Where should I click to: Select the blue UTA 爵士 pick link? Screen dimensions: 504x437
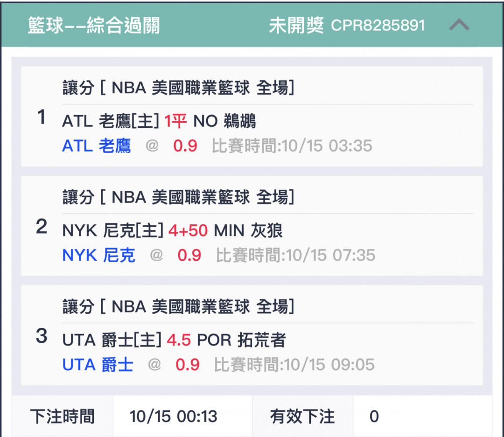98,365
